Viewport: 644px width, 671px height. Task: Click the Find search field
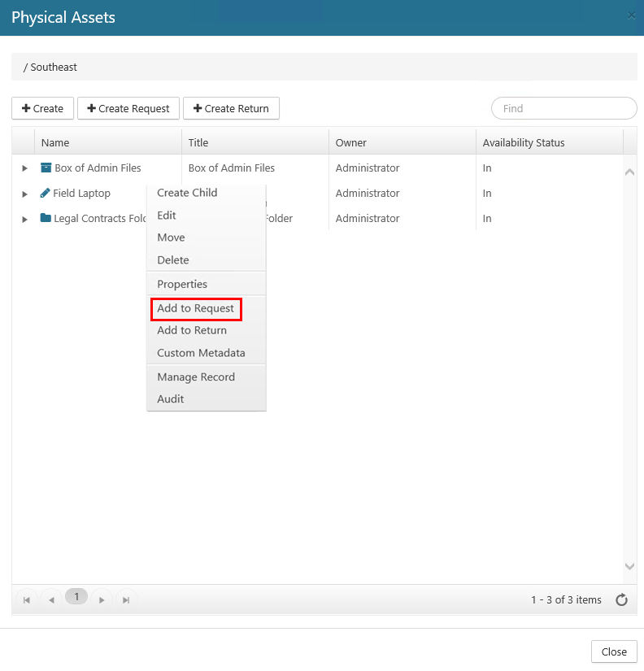tap(564, 108)
